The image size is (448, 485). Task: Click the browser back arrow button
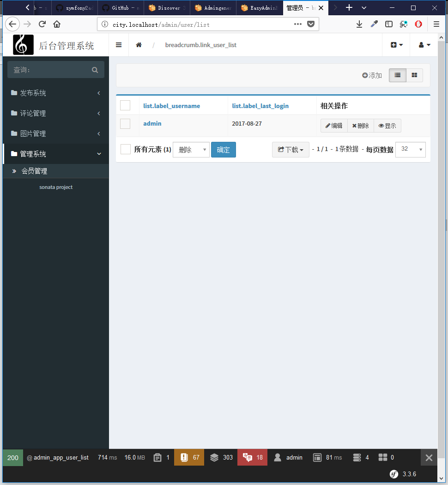[x=12, y=24]
